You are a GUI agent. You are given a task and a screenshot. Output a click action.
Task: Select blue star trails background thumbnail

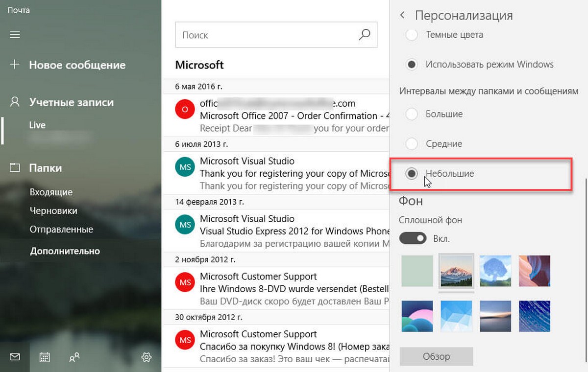pyautogui.click(x=535, y=317)
